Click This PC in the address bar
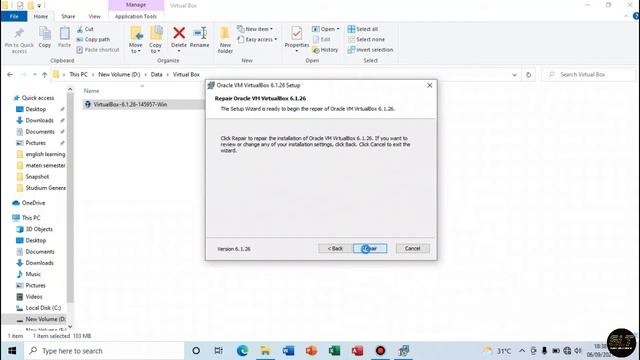This screenshot has width=640, height=360. point(78,75)
